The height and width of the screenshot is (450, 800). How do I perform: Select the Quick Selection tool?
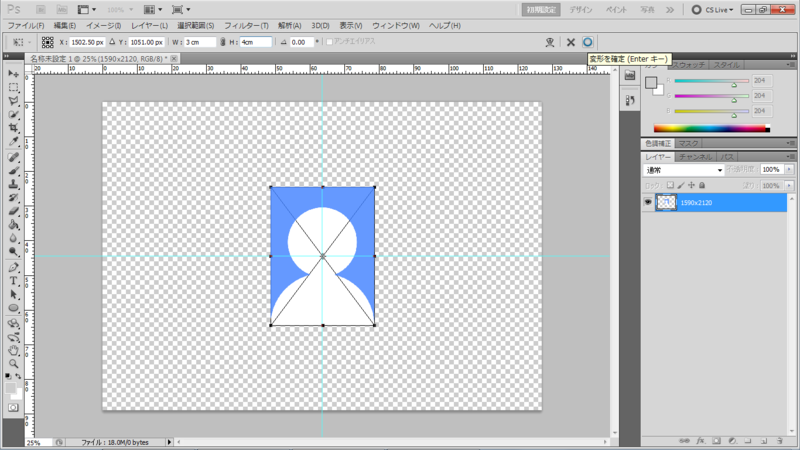(x=13, y=115)
